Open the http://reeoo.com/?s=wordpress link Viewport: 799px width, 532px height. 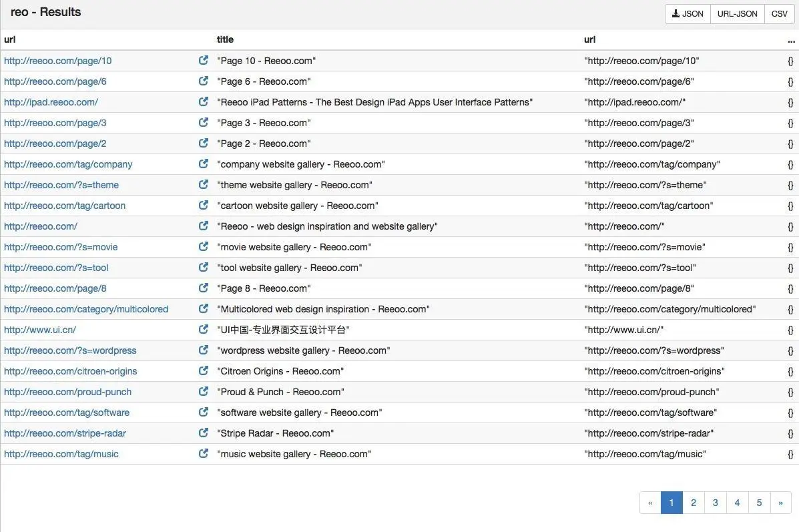[70, 350]
